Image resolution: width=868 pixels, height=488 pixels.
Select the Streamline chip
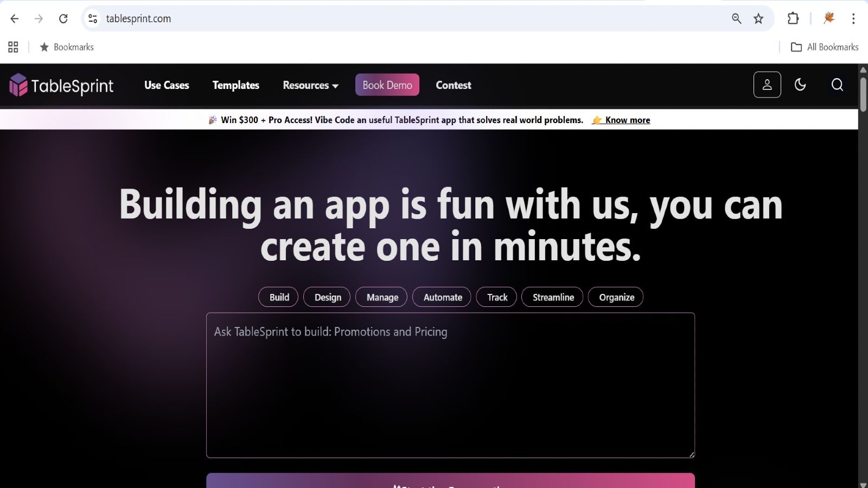[552, 297]
